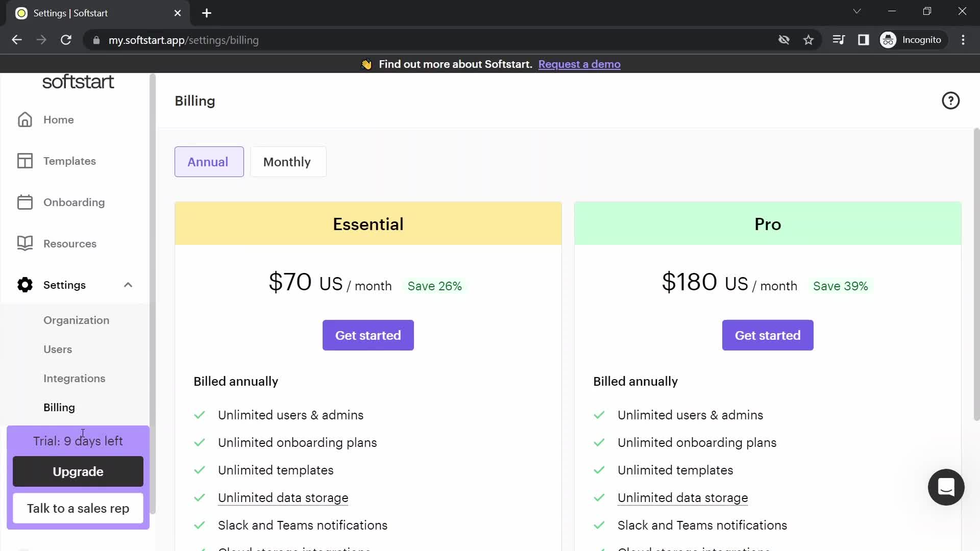Open the Resources book icon
This screenshot has height=551, width=980.
(x=24, y=243)
